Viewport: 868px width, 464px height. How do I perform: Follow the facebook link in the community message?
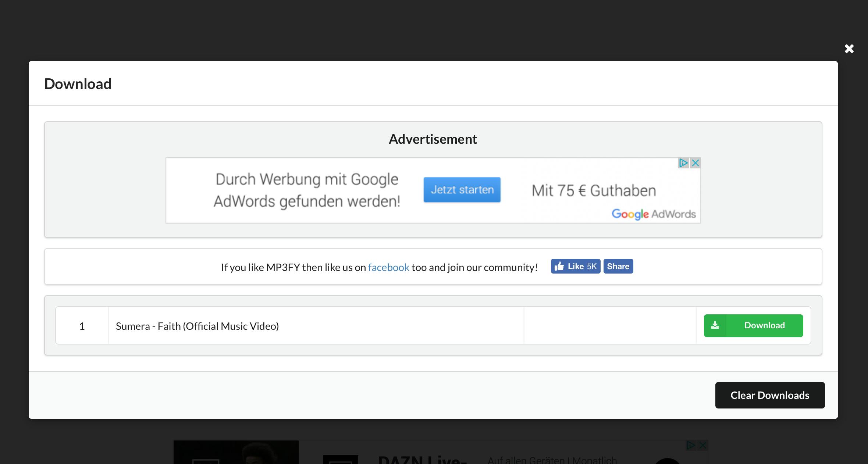[388, 267]
